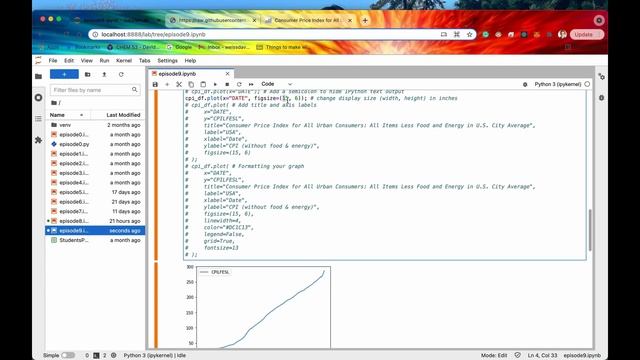
Task: Open the venv folder
Action: [95, 125]
